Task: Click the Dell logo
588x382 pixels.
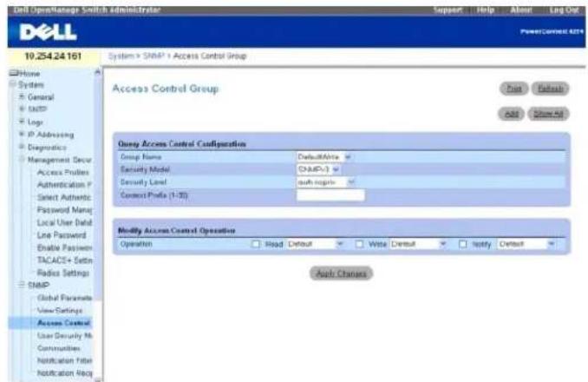Action: [48, 32]
